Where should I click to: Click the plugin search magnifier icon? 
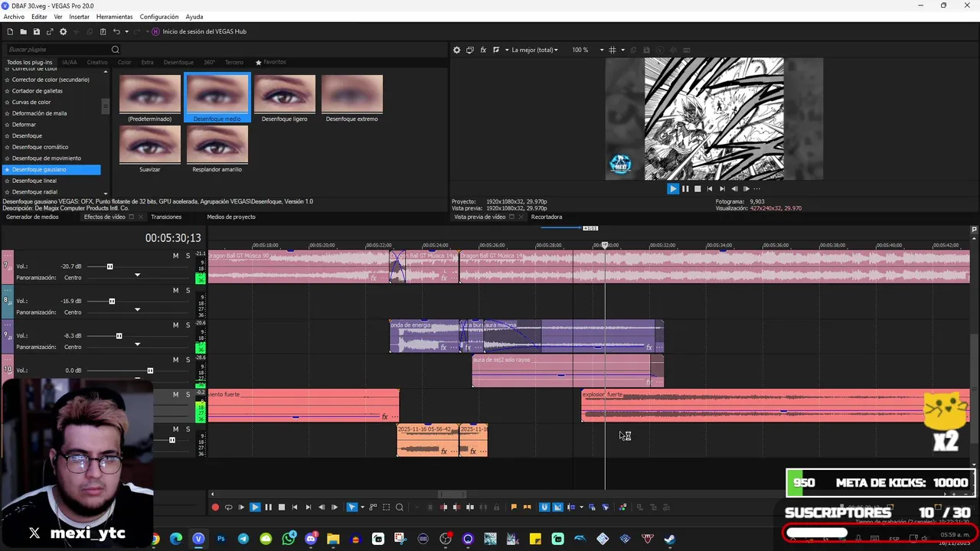click(116, 50)
